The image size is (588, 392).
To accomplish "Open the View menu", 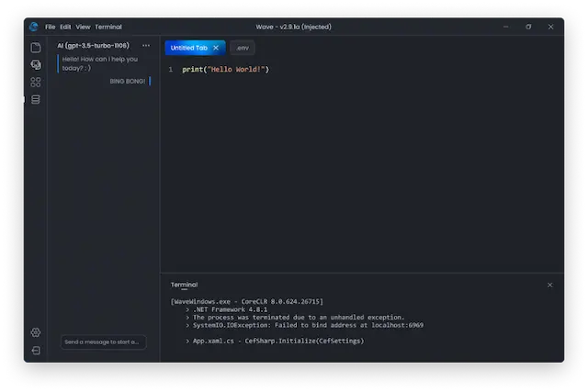I will tap(83, 27).
